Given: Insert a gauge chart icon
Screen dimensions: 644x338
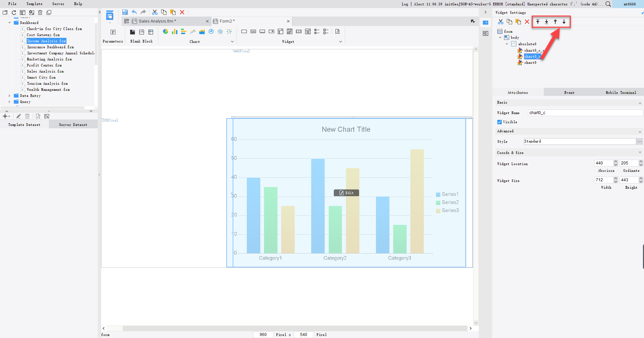Looking at the screenshot, I should [x=211, y=31].
